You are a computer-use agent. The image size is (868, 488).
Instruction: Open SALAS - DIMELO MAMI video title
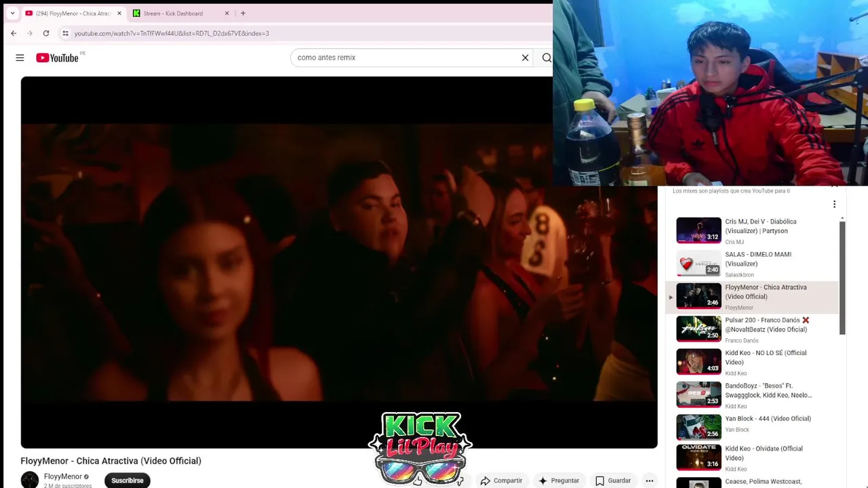point(758,259)
